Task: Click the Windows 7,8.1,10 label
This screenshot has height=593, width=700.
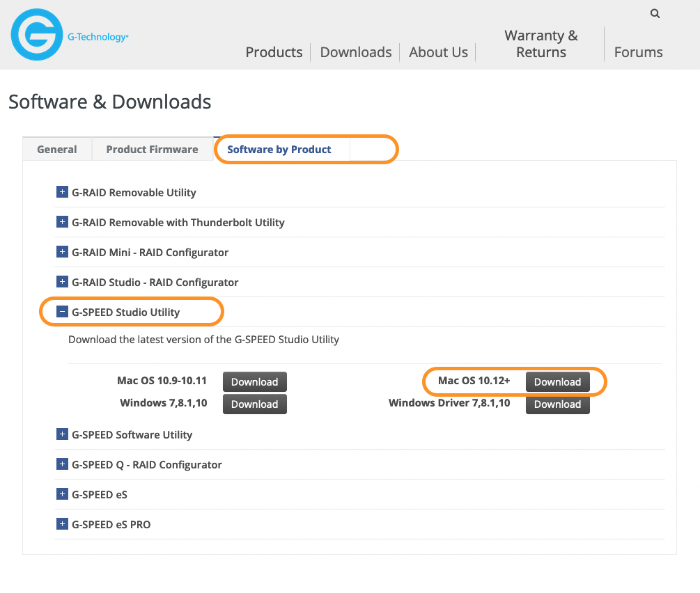Action: [164, 403]
